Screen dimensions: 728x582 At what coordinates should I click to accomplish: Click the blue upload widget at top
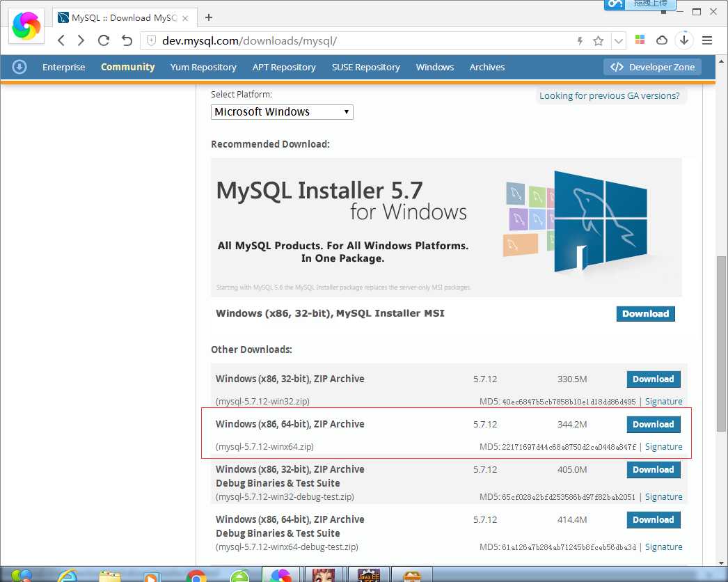tap(640, 4)
